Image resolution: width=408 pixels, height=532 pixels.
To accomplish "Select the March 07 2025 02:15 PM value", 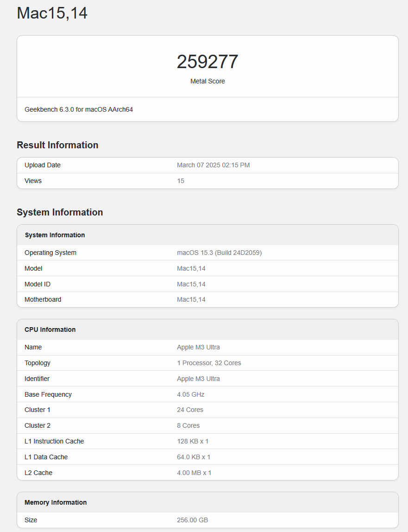I will point(213,165).
